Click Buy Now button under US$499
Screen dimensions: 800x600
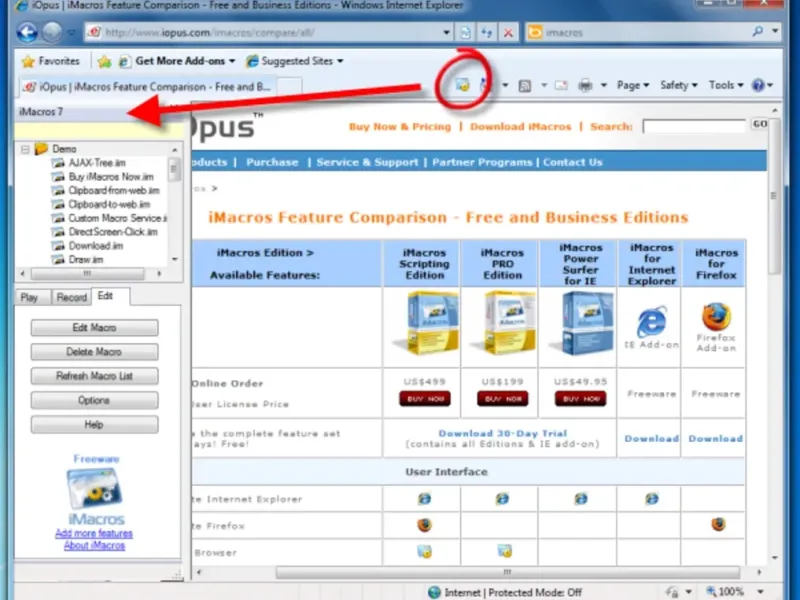click(x=424, y=398)
